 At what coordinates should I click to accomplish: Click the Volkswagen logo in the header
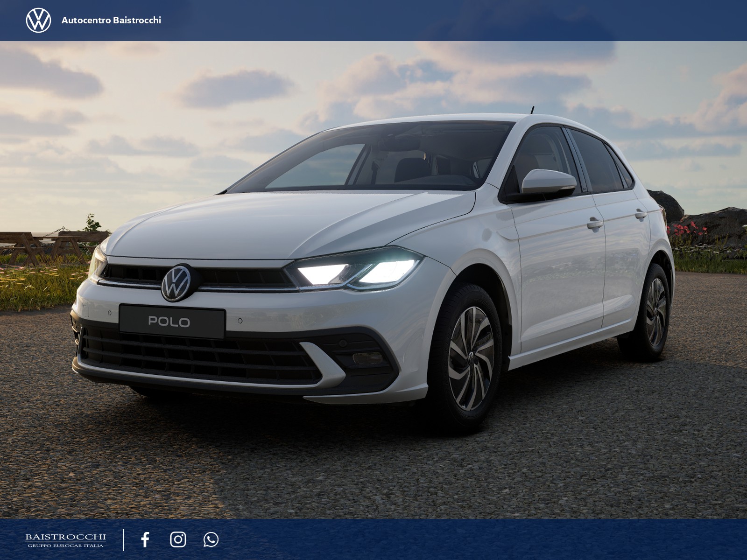click(38, 20)
